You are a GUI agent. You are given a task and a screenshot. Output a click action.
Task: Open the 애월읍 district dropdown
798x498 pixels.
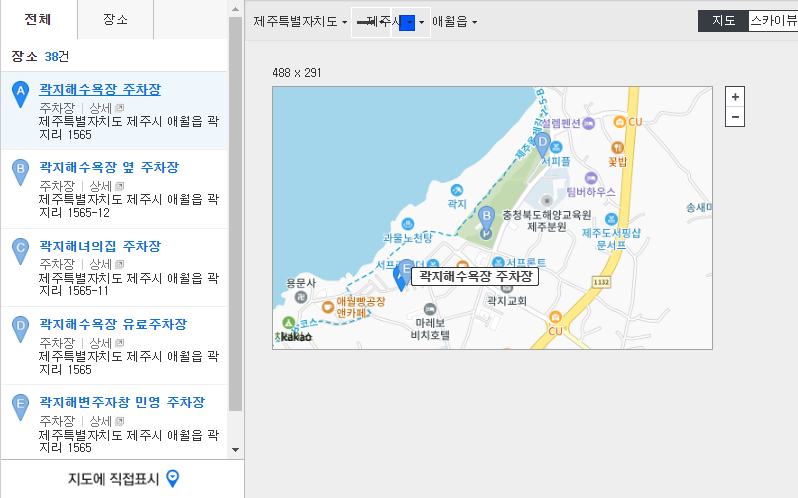(x=454, y=21)
